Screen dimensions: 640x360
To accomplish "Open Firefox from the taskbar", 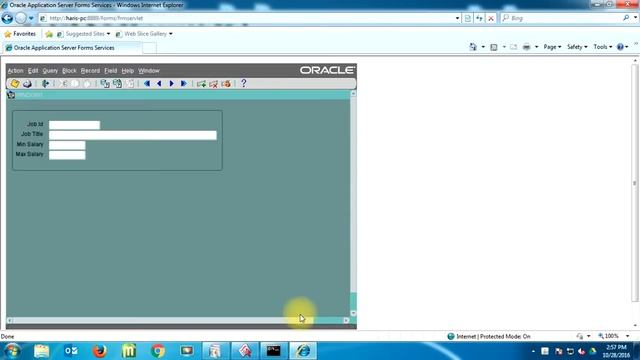I will (100, 351).
